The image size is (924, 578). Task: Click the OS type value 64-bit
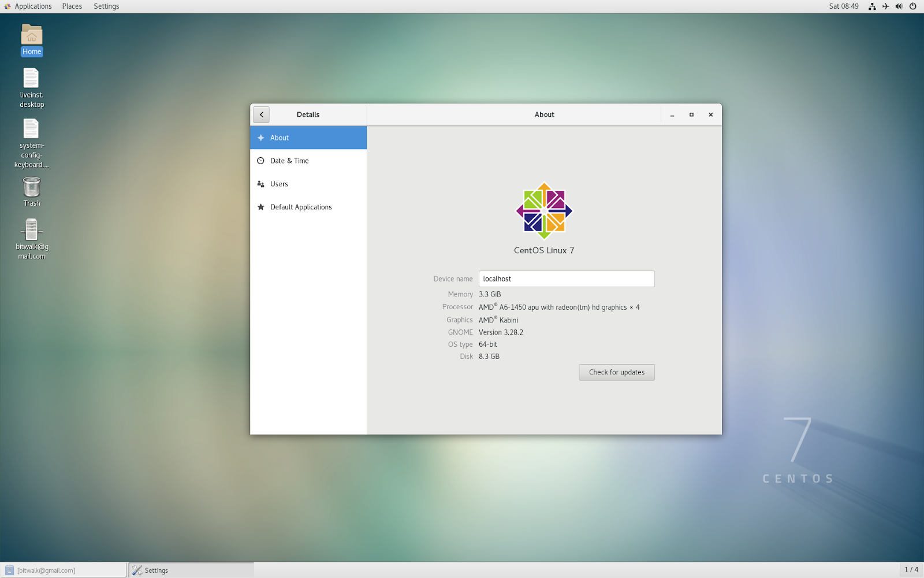point(488,344)
